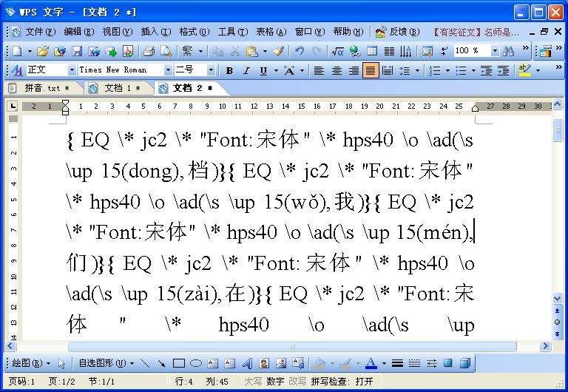Apply the yellow highlight color
This screenshot has height=392, width=568.
(x=525, y=70)
